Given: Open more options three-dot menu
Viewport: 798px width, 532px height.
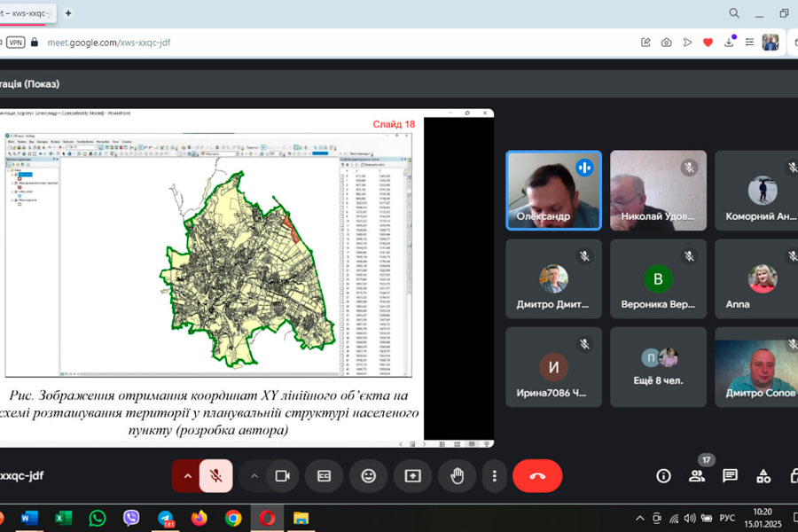Looking at the screenshot, I should pos(494,476).
